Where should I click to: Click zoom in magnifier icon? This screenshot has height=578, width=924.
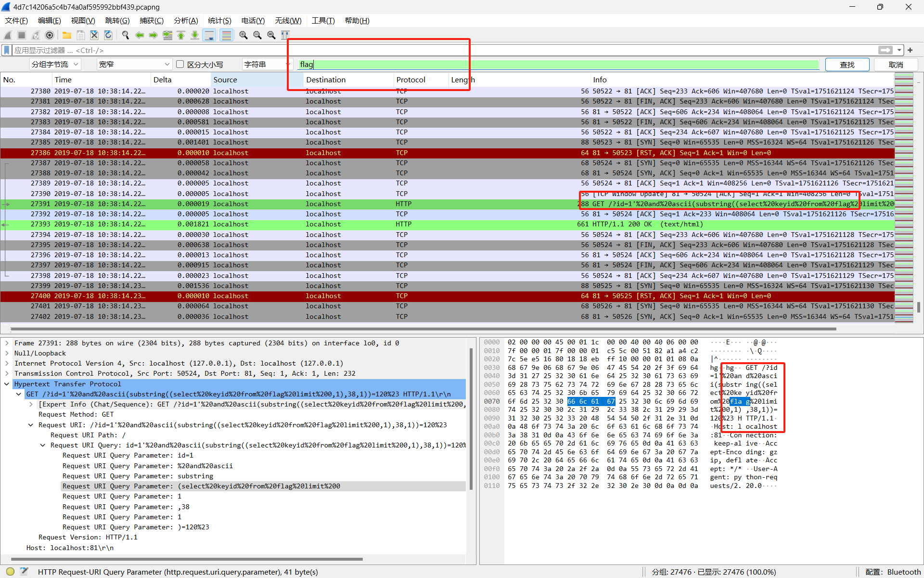coord(244,35)
